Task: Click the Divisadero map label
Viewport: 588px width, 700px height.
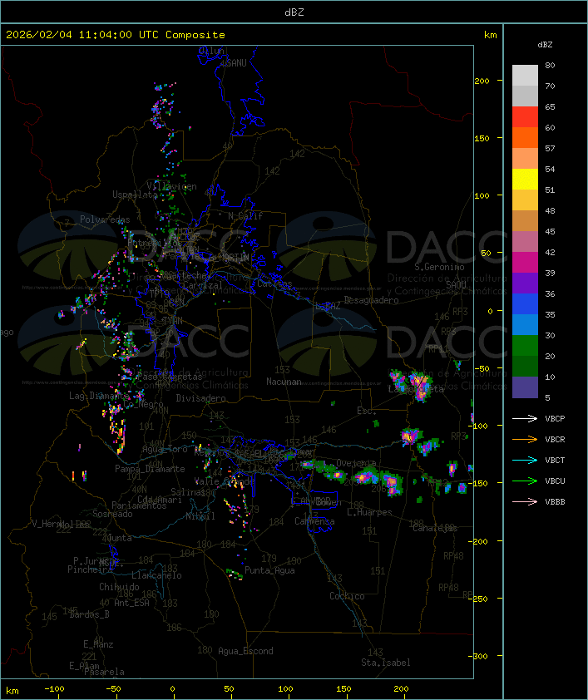Action: pos(201,397)
